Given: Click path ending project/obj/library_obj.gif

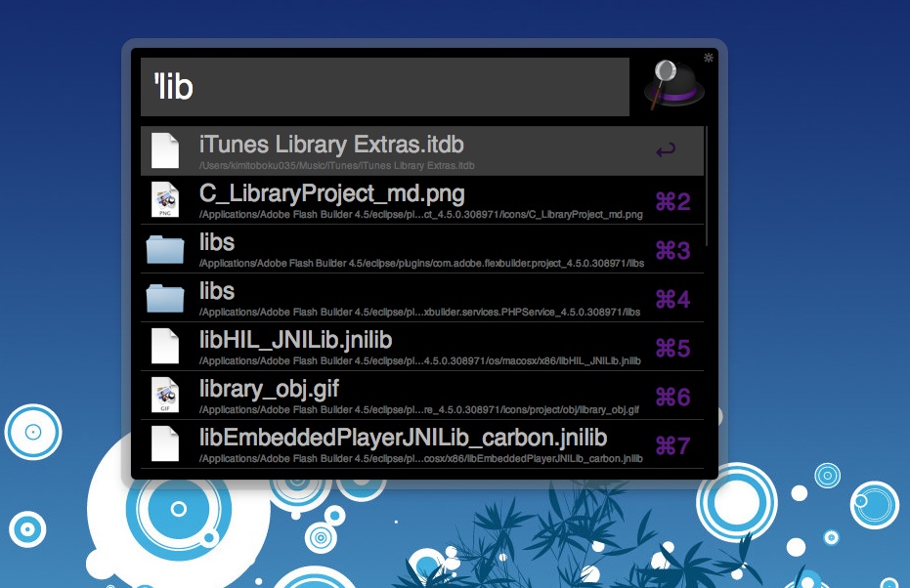Looking at the screenshot, I should [x=419, y=409].
